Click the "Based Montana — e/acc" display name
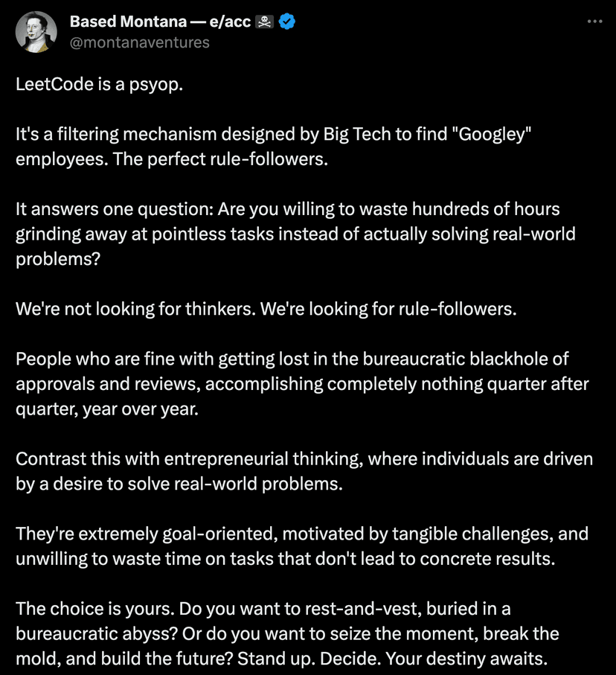Image resolution: width=616 pixels, height=675 pixels. click(159, 22)
